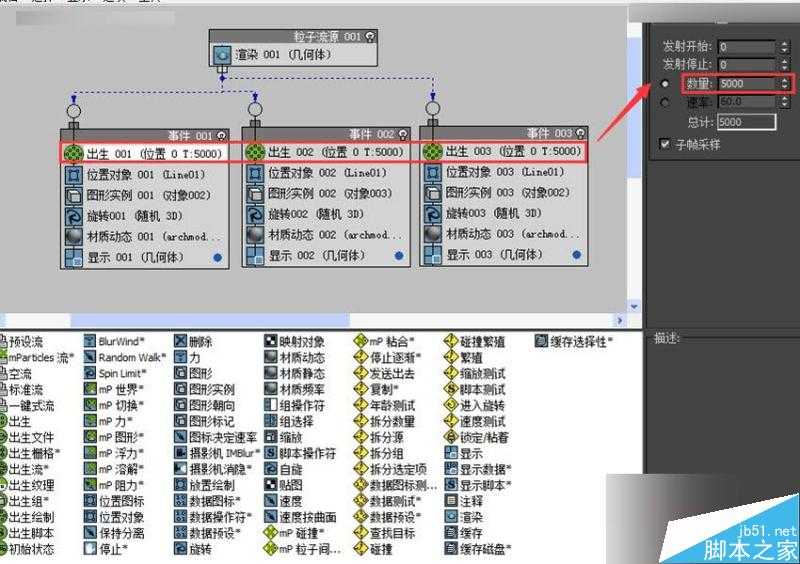Click 显示 003 blue color dot
The height and width of the screenshot is (564, 800).
tap(577, 254)
